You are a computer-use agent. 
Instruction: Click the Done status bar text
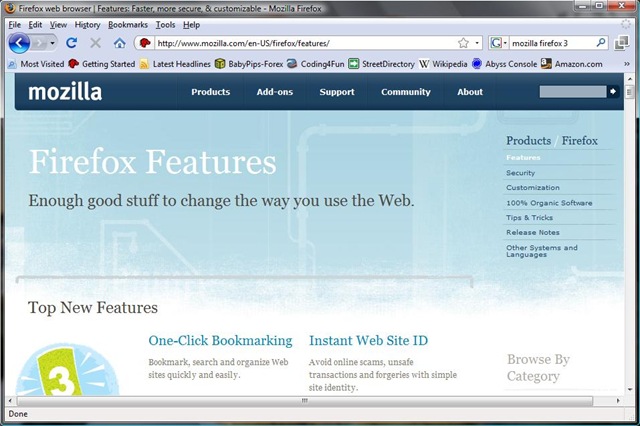click(18, 414)
